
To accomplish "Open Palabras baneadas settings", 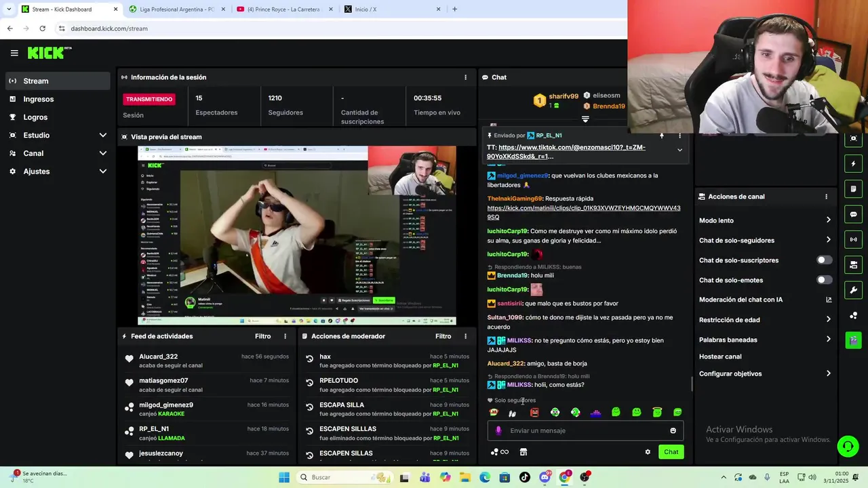I will tap(765, 340).
